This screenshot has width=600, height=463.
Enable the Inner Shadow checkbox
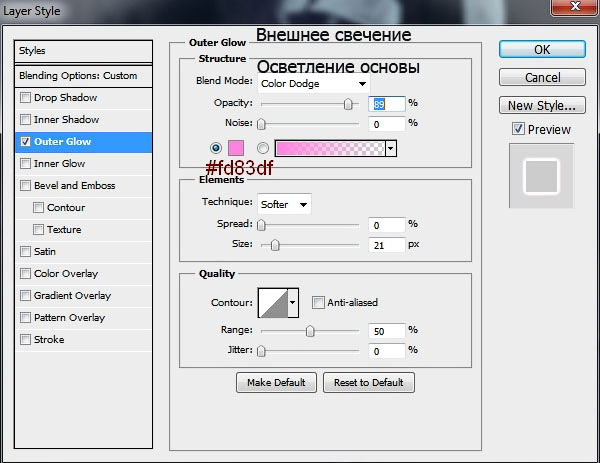[x=25, y=119]
